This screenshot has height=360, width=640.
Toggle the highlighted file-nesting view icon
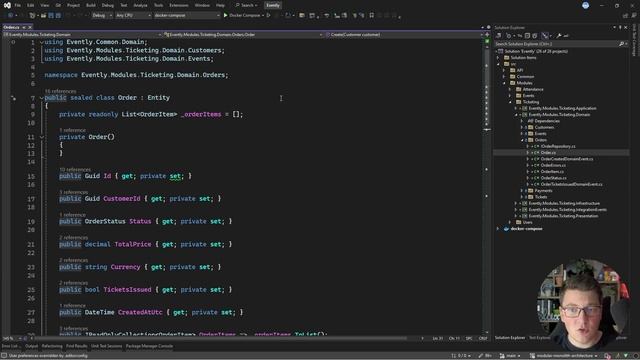[x=545, y=36]
